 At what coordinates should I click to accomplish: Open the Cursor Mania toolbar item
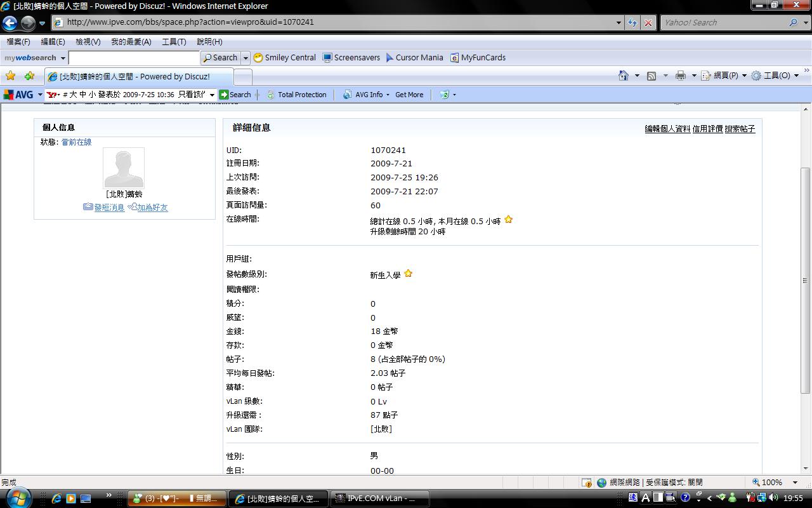[x=414, y=57]
